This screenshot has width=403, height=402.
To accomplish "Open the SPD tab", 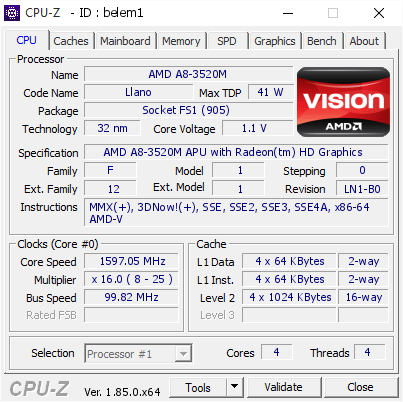I will [x=227, y=41].
